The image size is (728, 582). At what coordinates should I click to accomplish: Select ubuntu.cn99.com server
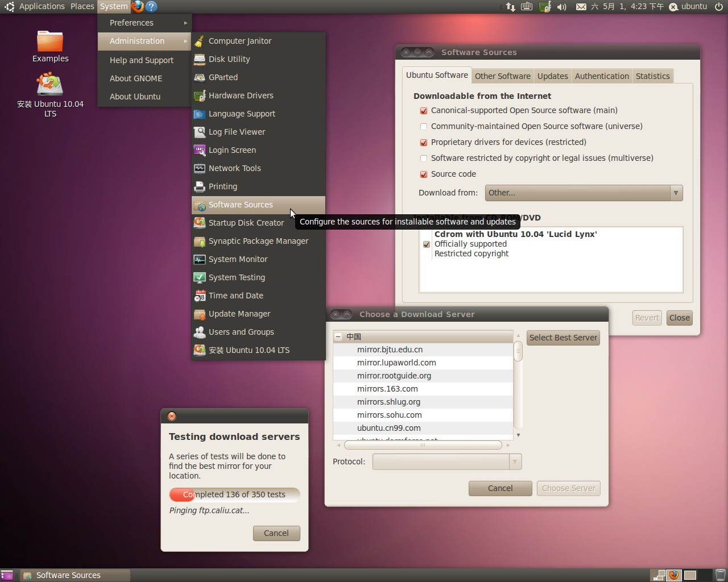[x=423, y=428]
